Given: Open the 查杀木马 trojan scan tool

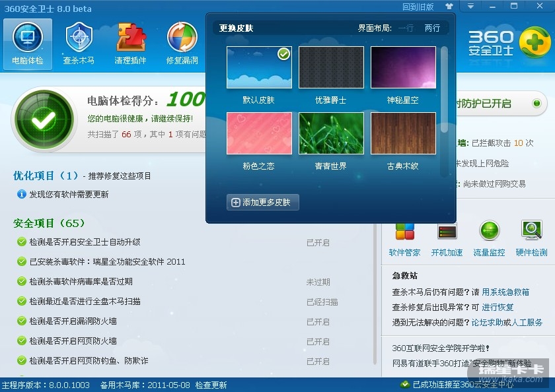Looking at the screenshot, I should [x=79, y=44].
